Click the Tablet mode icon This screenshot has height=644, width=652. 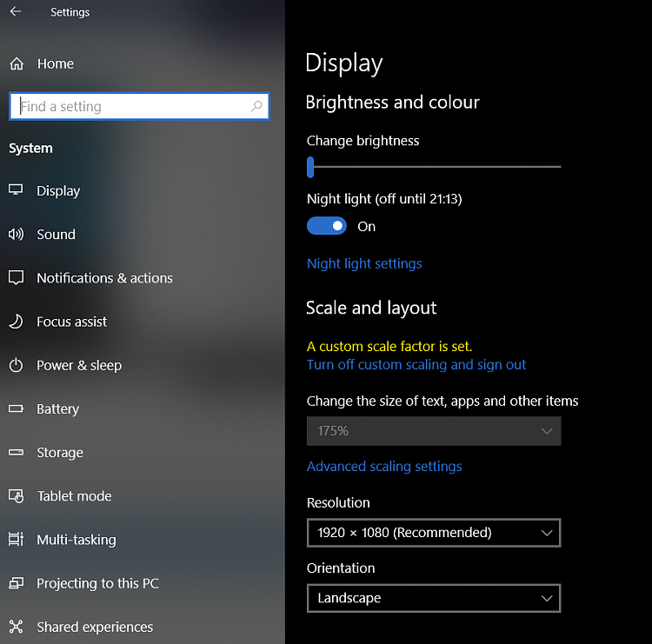click(17, 495)
